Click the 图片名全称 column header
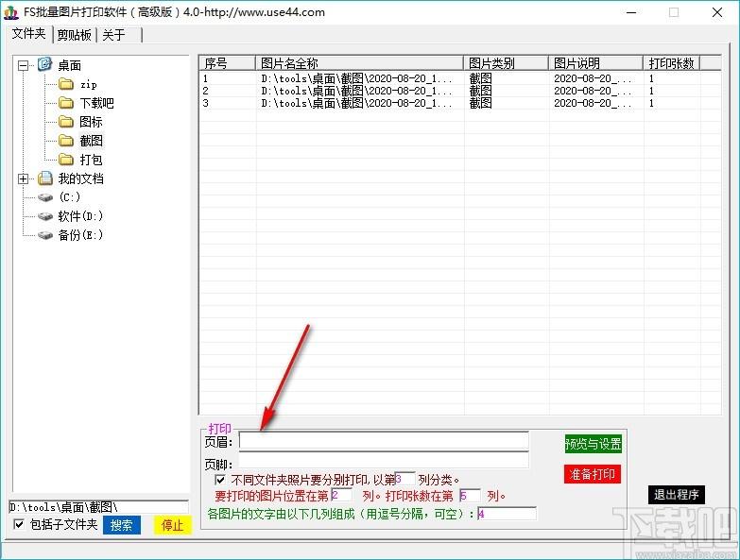 pyautogui.click(x=360, y=62)
